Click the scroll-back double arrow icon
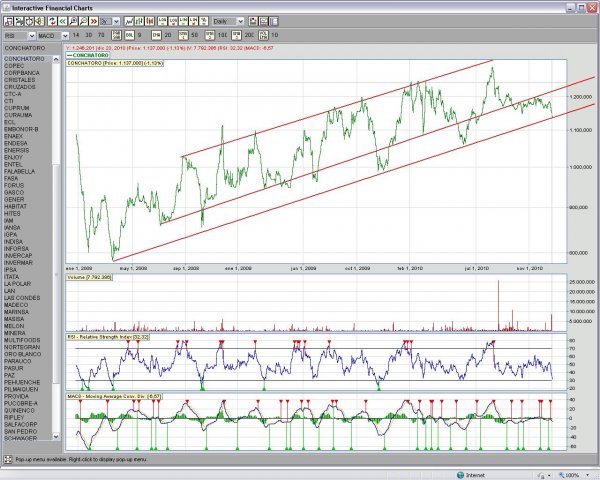600x480 pixels. pyautogui.click(x=62, y=20)
